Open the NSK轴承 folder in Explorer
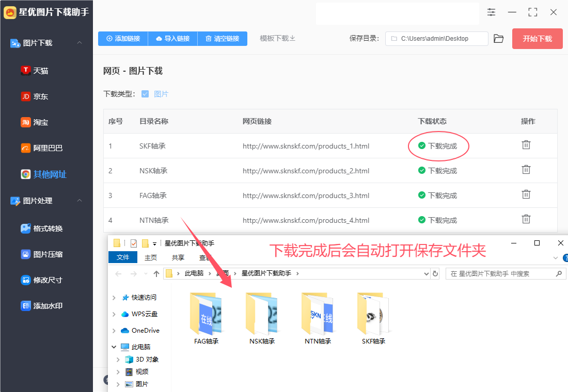 point(262,318)
